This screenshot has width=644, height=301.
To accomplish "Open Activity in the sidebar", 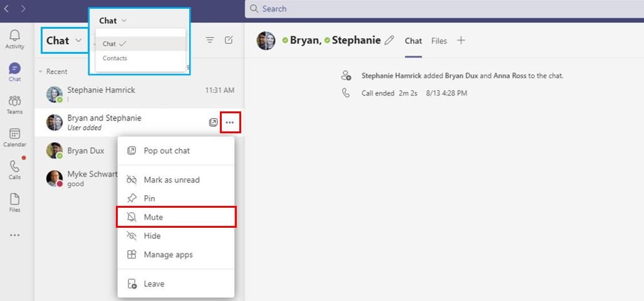I will (15, 39).
